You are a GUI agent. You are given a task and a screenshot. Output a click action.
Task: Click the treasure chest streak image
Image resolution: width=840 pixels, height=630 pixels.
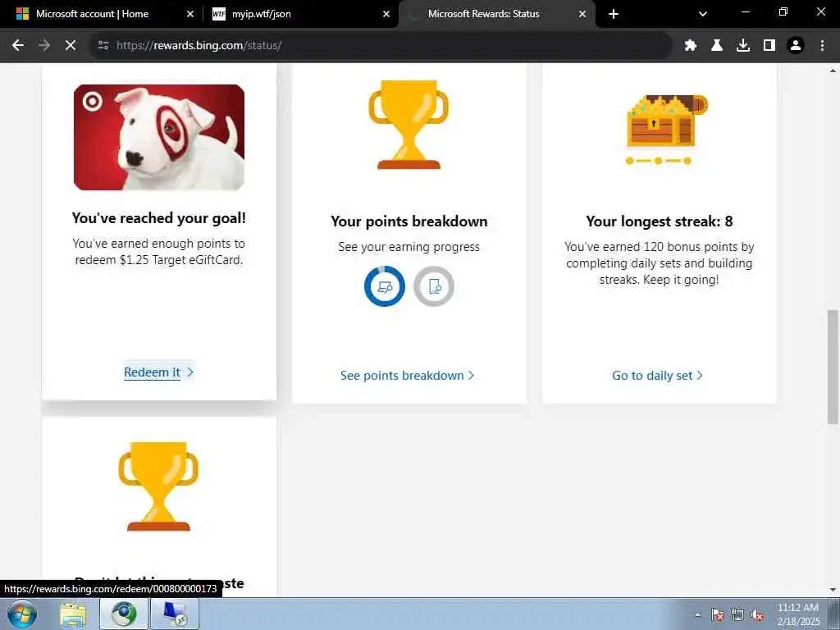coord(667,129)
